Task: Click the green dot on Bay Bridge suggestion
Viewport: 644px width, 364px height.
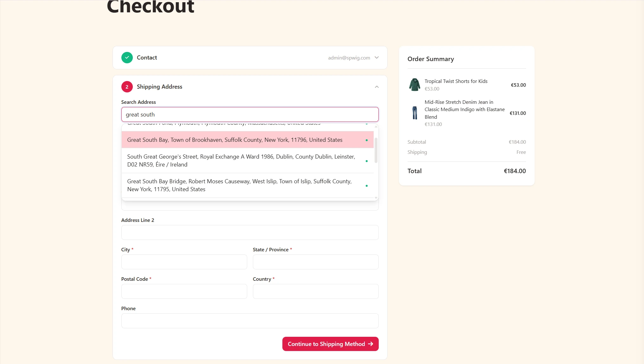Action: tap(366, 186)
